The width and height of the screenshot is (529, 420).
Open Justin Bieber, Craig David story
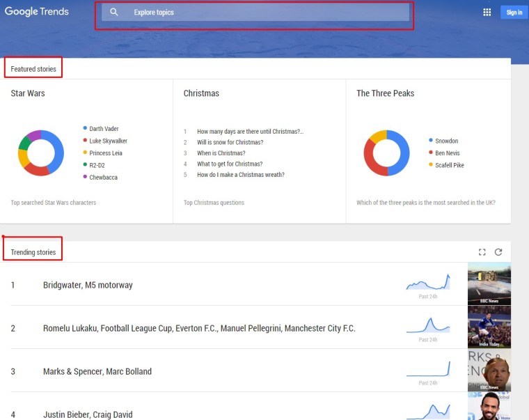click(x=88, y=414)
